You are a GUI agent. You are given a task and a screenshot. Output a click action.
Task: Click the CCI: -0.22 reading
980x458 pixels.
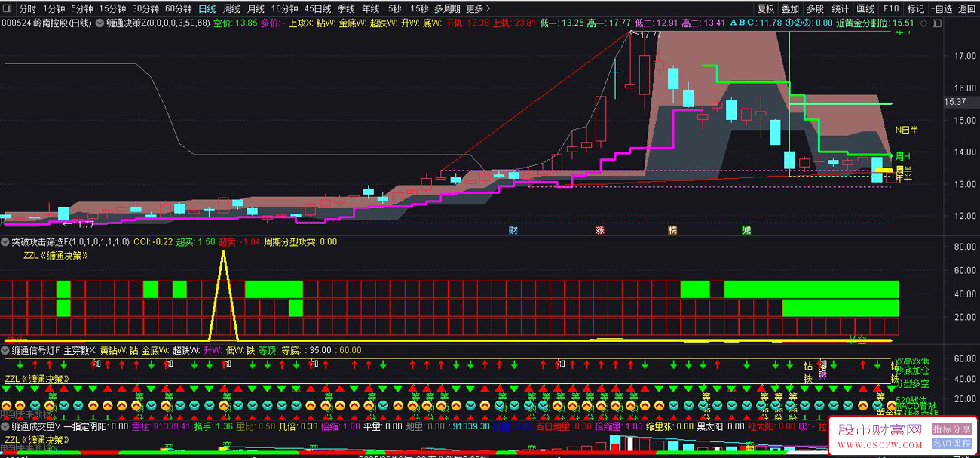pyautogui.click(x=153, y=242)
